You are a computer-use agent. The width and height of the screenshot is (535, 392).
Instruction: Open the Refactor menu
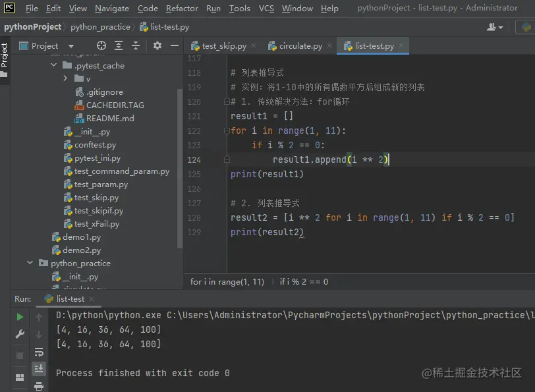point(182,8)
